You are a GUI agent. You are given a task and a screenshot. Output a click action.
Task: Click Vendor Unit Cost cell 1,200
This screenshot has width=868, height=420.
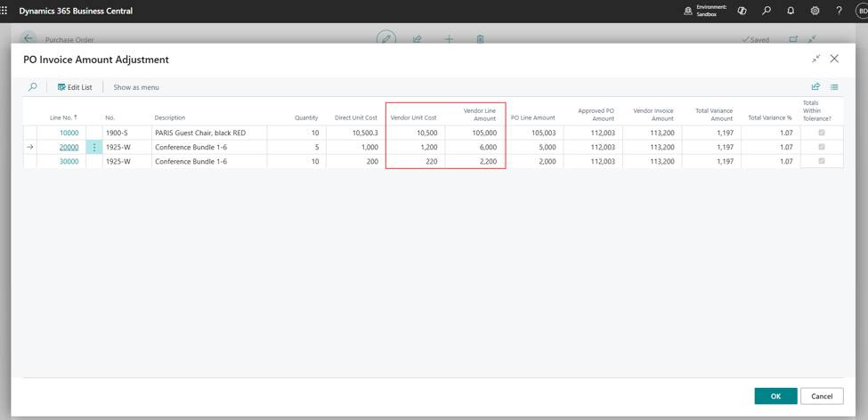(415, 147)
